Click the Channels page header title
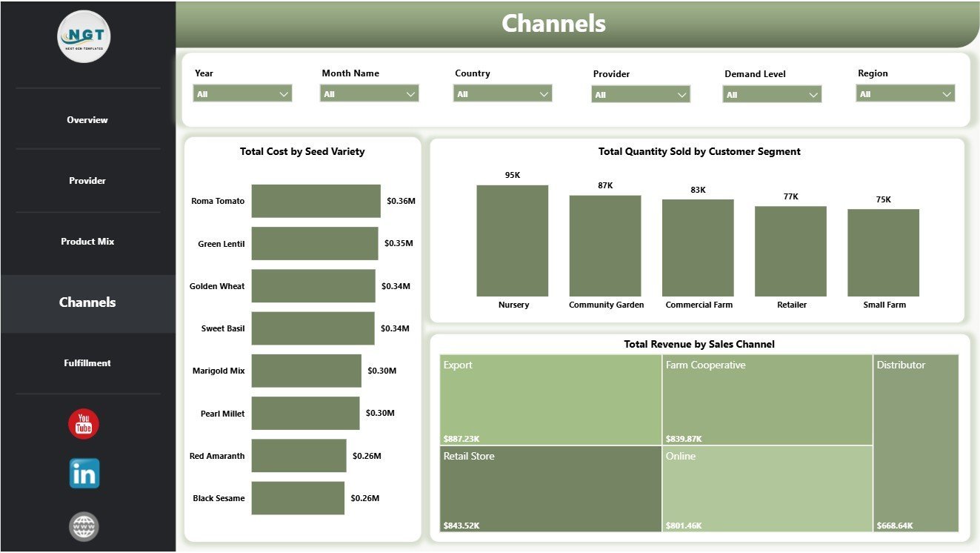This screenshot has height=553, width=980. coord(553,24)
